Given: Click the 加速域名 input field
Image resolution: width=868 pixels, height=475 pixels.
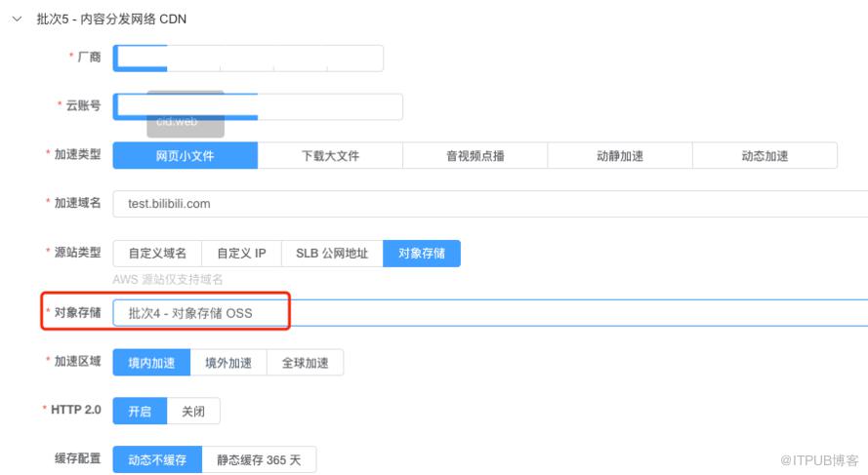Looking at the screenshot, I should (x=488, y=204).
